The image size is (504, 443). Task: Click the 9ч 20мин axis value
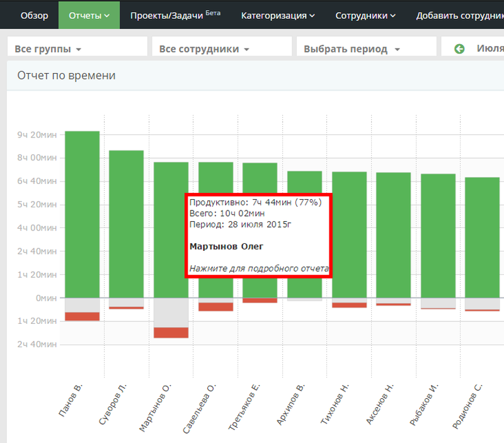pos(37,135)
